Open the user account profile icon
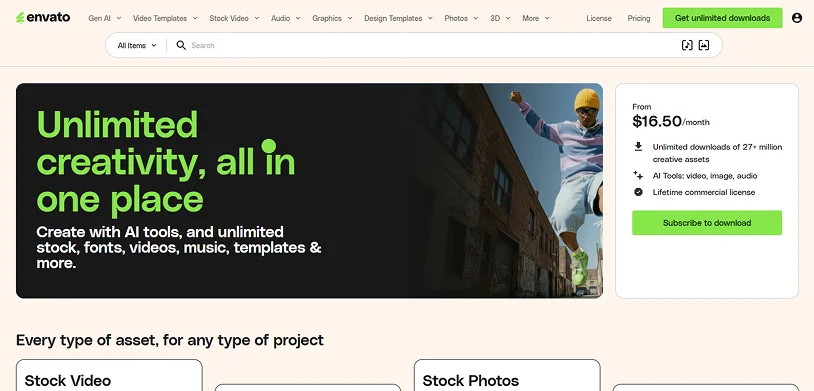Viewport: 814px width, 391px height. [x=797, y=18]
